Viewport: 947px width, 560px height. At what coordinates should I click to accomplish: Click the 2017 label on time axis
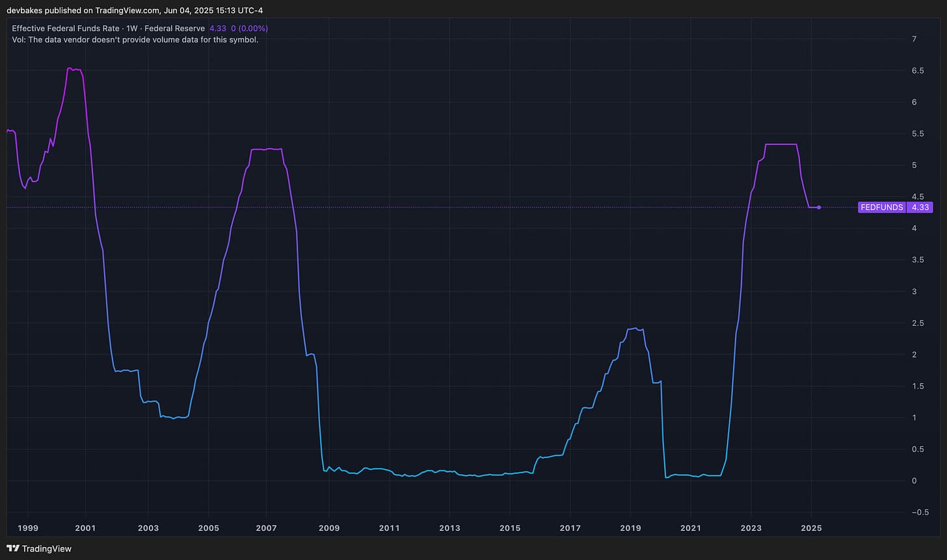point(570,528)
